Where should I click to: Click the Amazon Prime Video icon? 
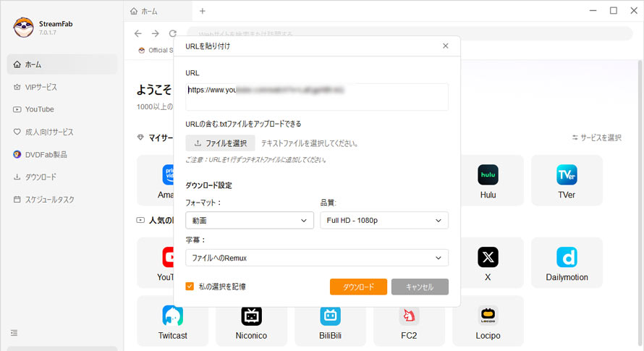pyautogui.click(x=168, y=175)
